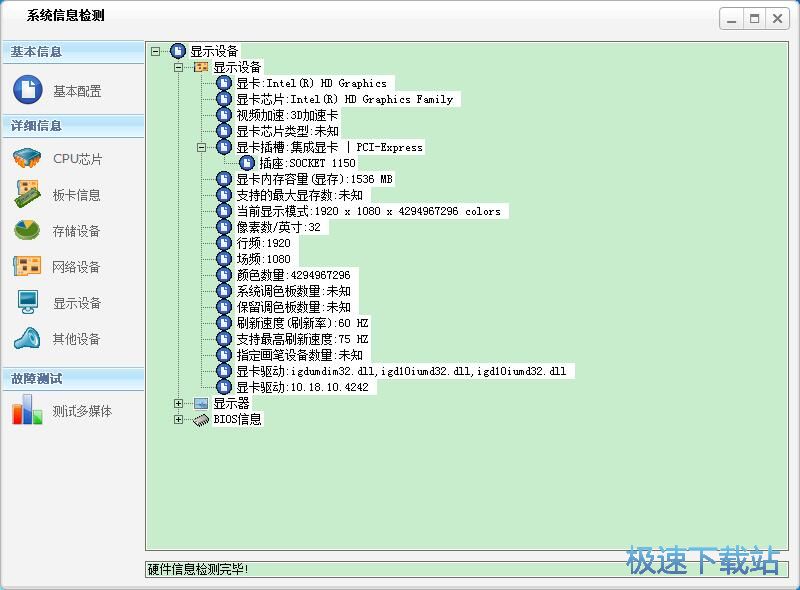800x590 pixels.
Task: Expand the BIOS信息 tree node
Action: click(x=178, y=420)
